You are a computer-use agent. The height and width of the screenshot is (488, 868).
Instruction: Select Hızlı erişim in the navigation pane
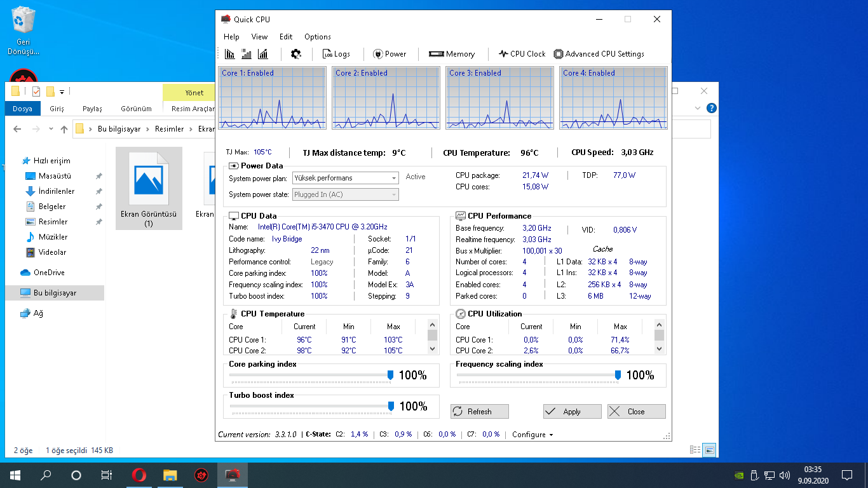coord(52,161)
